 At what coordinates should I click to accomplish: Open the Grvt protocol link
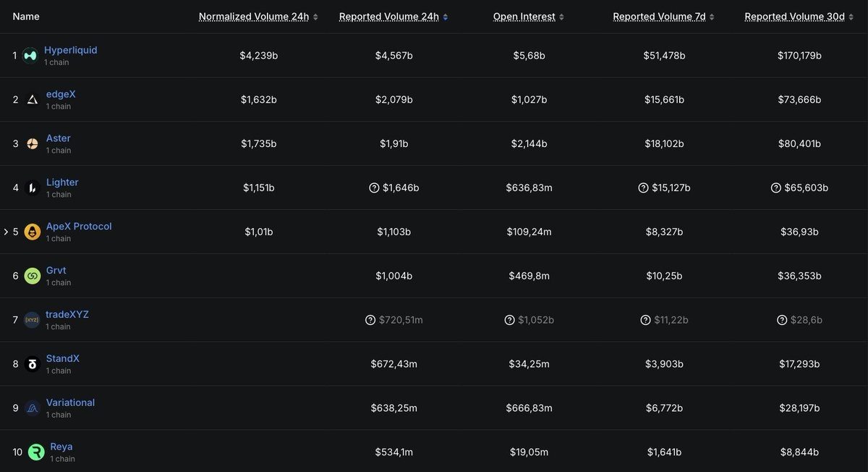(56, 271)
